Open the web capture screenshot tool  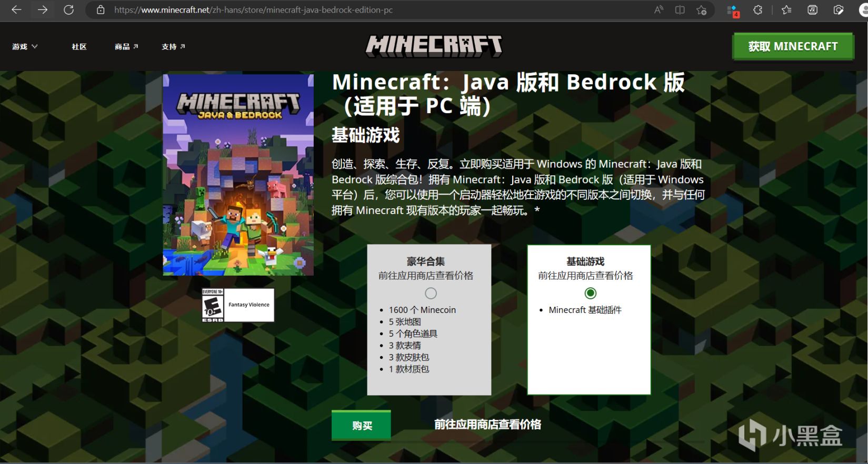coord(839,10)
